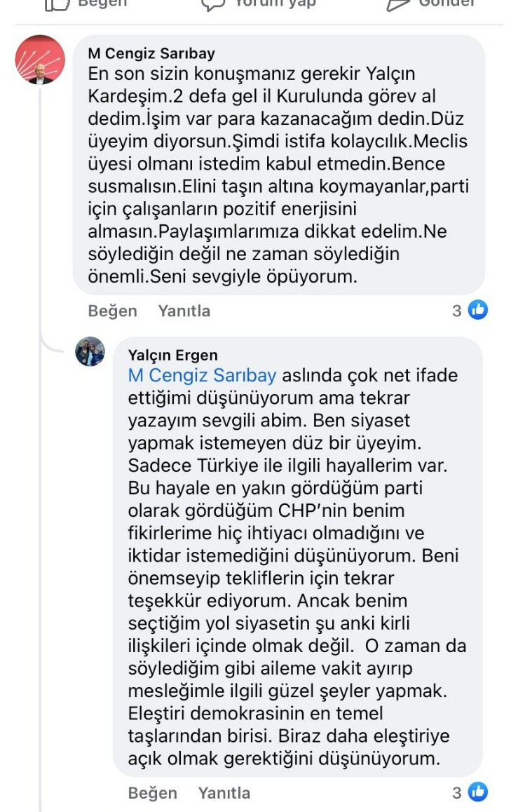Viewport: 518px width, 812px height.
Task: Tap the speech bubble comment icon
Action: click(213, 4)
